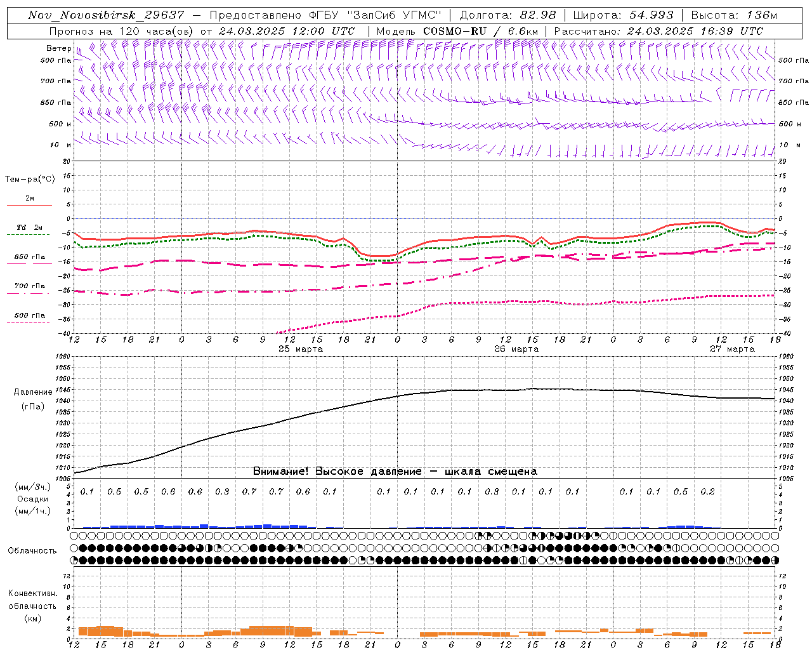Select the 10 м wind level label on left axis
The image size is (812, 650).
(61, 145)
